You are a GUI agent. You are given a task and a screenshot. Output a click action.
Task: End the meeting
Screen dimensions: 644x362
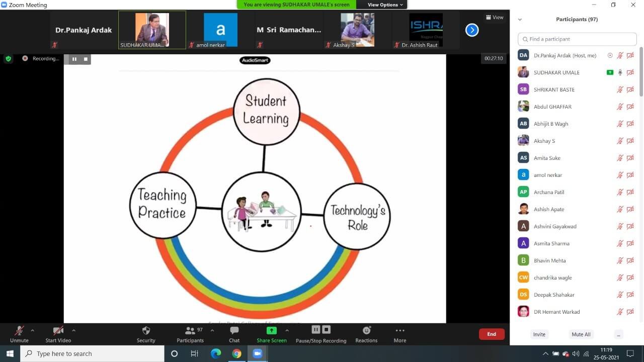point(492,334)
